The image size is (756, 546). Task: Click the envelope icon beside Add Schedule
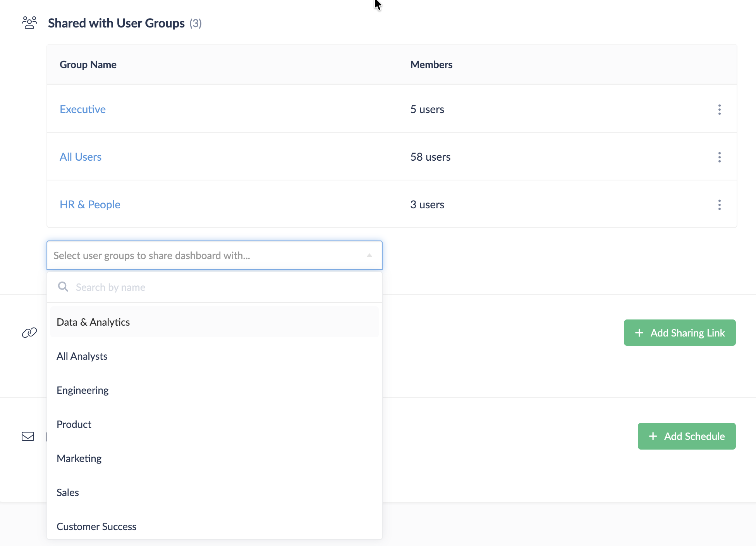click(28, 436)
